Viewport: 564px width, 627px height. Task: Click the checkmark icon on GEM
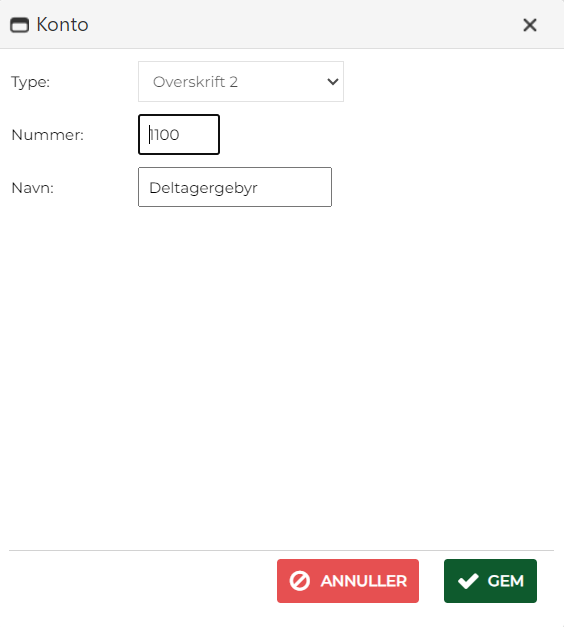(x=468, y=581)
